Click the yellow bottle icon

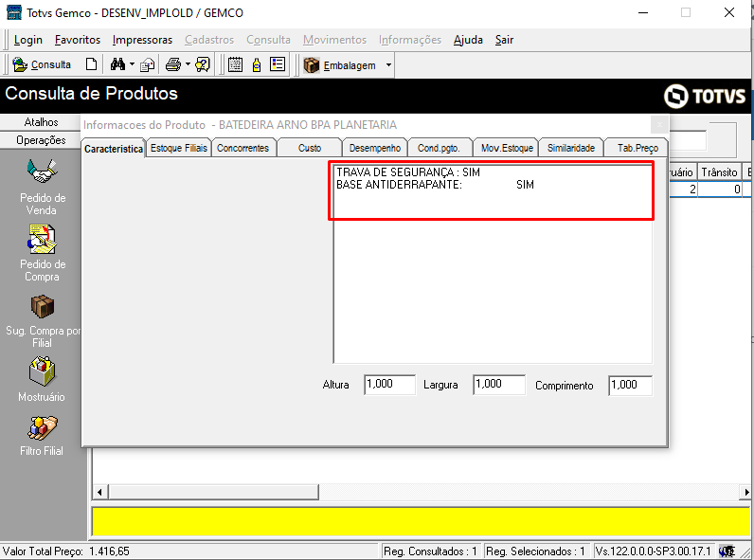(257, 64)
